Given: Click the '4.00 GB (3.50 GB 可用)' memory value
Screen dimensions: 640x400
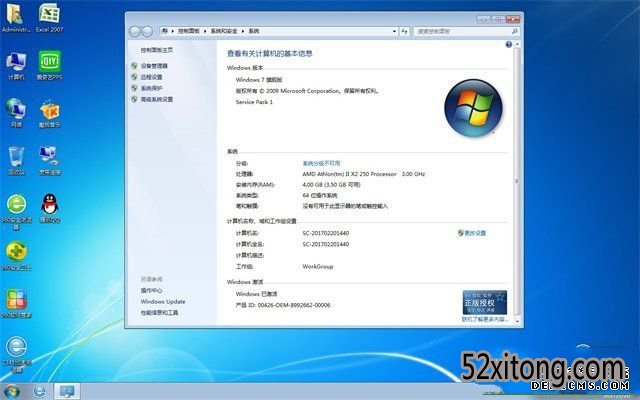Looking at the screenshot, I should [x=331, y=184].
